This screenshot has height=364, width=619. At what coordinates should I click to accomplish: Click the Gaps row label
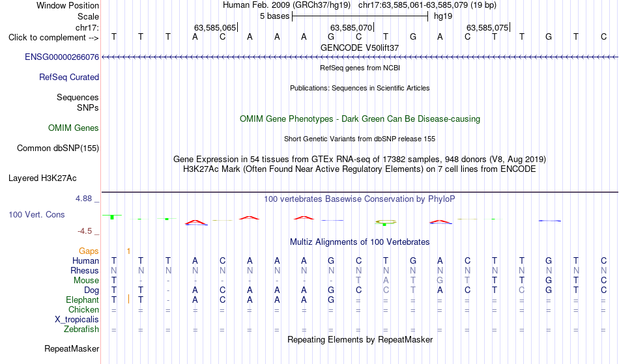point(89,251)
